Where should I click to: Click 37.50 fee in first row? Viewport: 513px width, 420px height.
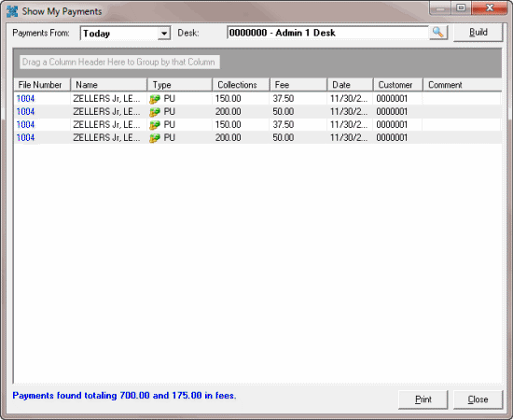coord(284,99)
